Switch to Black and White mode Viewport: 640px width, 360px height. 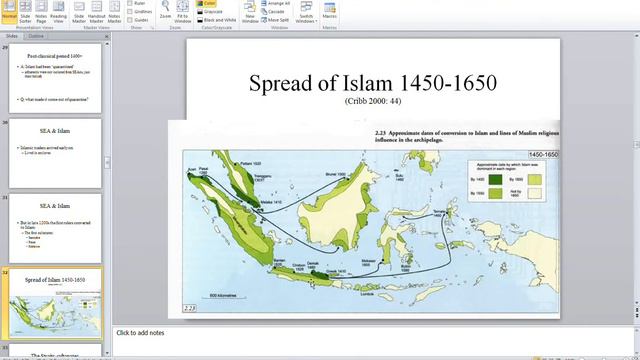(x=216, y=20)
